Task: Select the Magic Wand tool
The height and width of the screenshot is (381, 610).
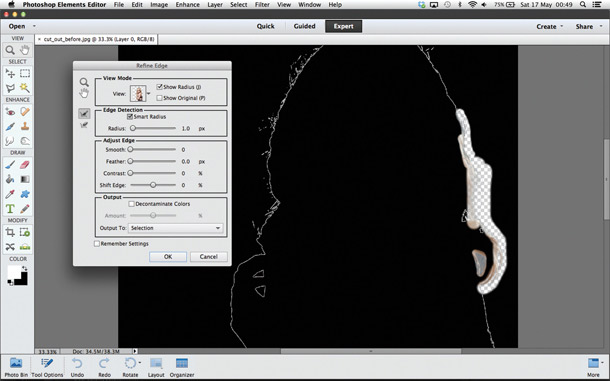Action: tap(25, 88)
